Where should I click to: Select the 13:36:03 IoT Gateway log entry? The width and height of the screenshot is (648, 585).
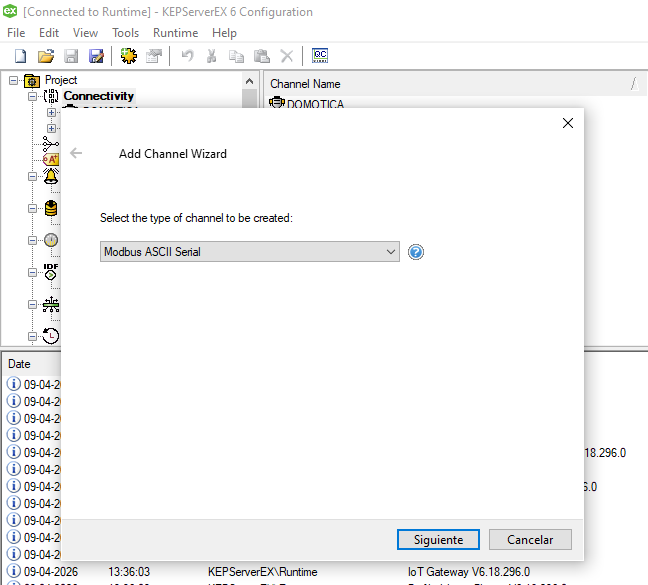pyautogui.click(x=326, y=571)
